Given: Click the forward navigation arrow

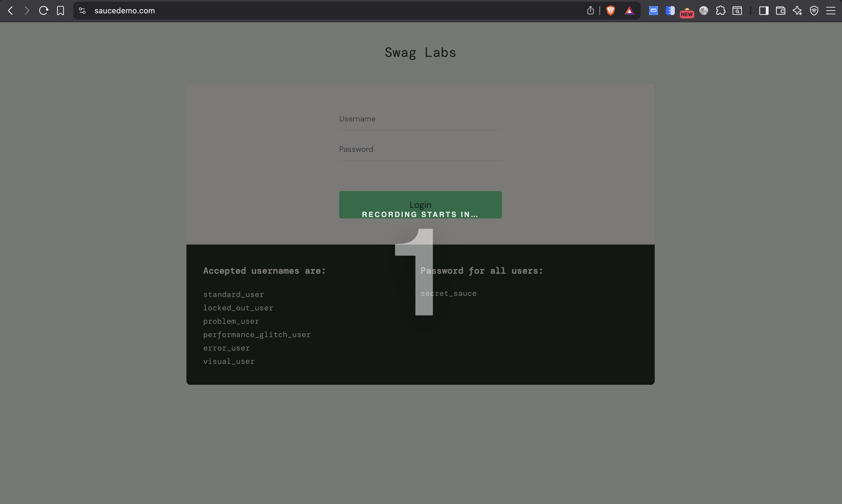Looking at the screenshot, I should 27,11.
